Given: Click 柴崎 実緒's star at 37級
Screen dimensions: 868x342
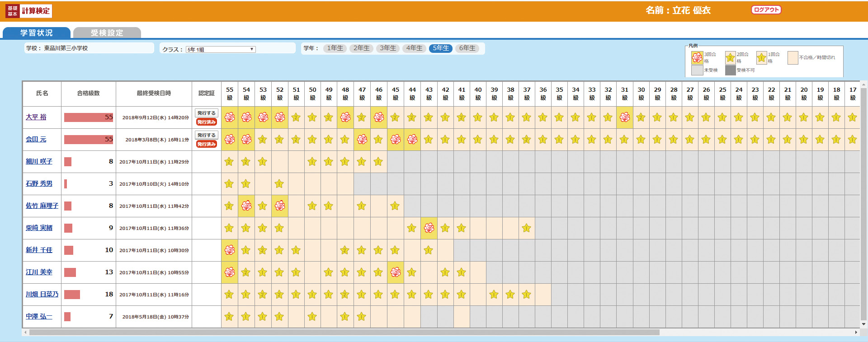Looking at the screenshot, I should 527,228.
